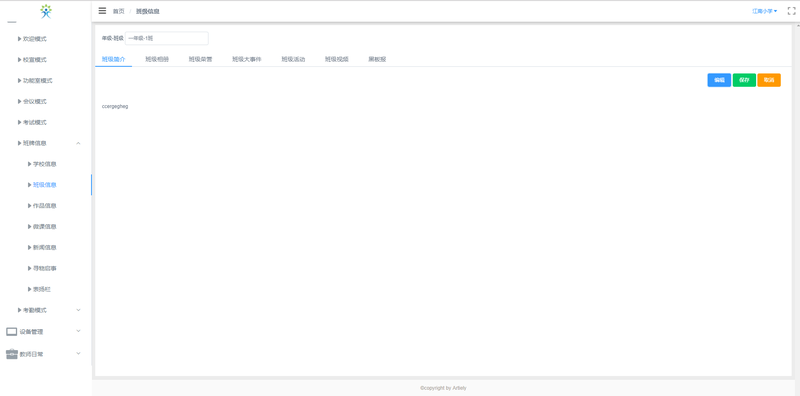Click the triangle icon before 学校信息
This screenshot has height=396, width=800.
(30, 164)
